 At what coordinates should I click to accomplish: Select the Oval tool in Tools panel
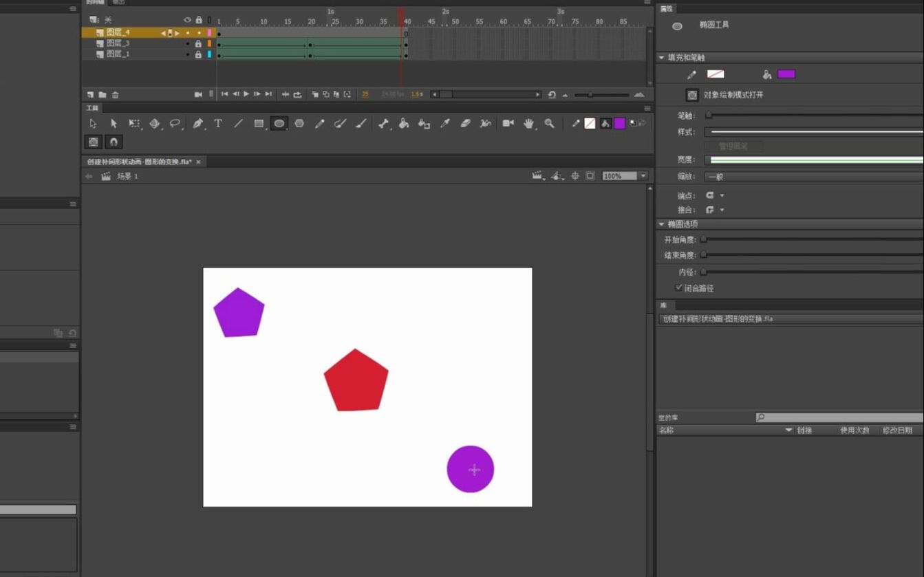tap(279, 124)
